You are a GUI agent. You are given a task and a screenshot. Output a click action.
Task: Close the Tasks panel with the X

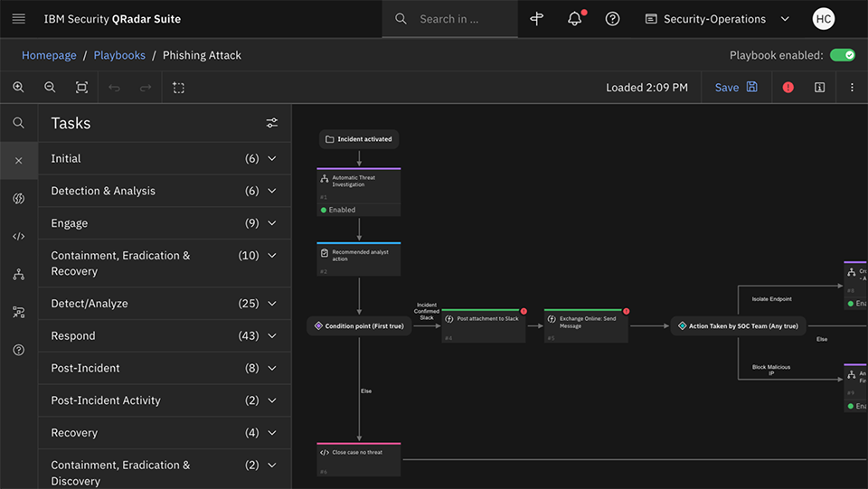[19, 160]
